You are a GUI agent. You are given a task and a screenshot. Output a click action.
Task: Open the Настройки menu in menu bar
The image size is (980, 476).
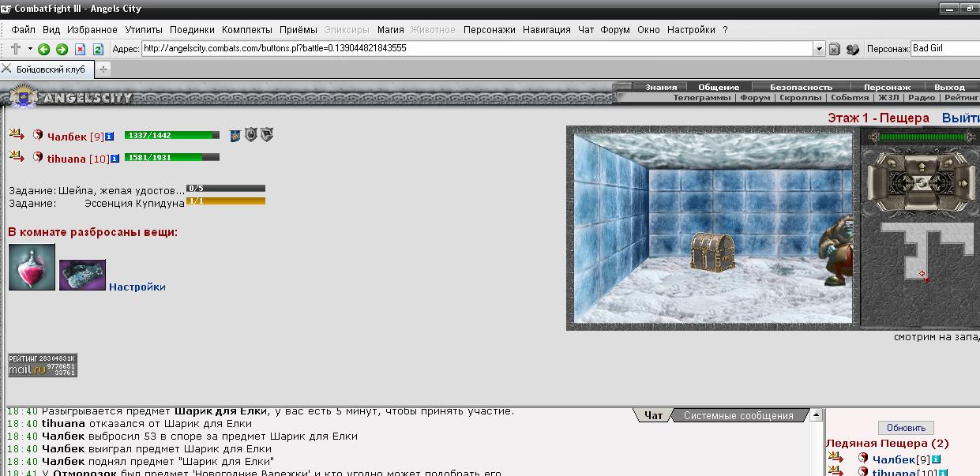(691, 30)
